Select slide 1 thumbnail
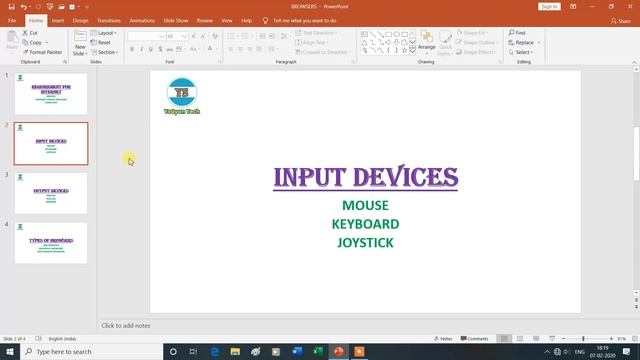 pos(51,94)
